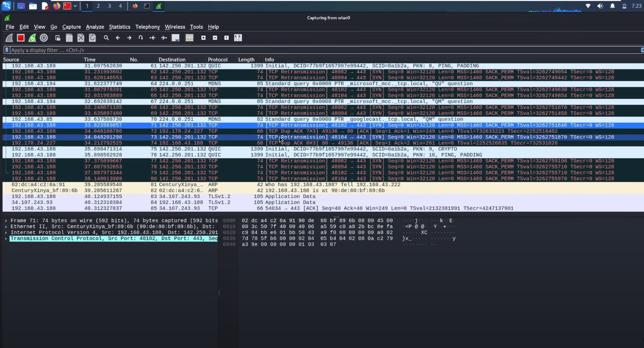Go to the previous packet in history
The image size is (644, 348).
coord(118,38)
